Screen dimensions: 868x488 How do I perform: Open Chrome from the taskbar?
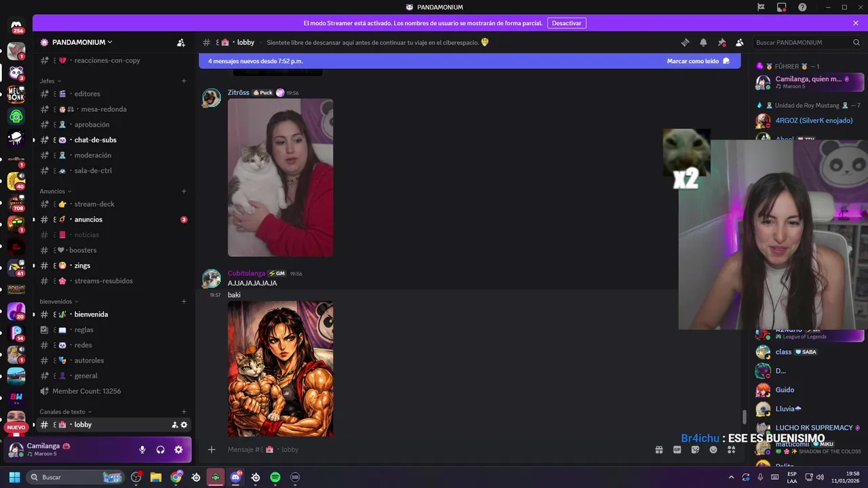pyautogui.click(x=176, y=477)
